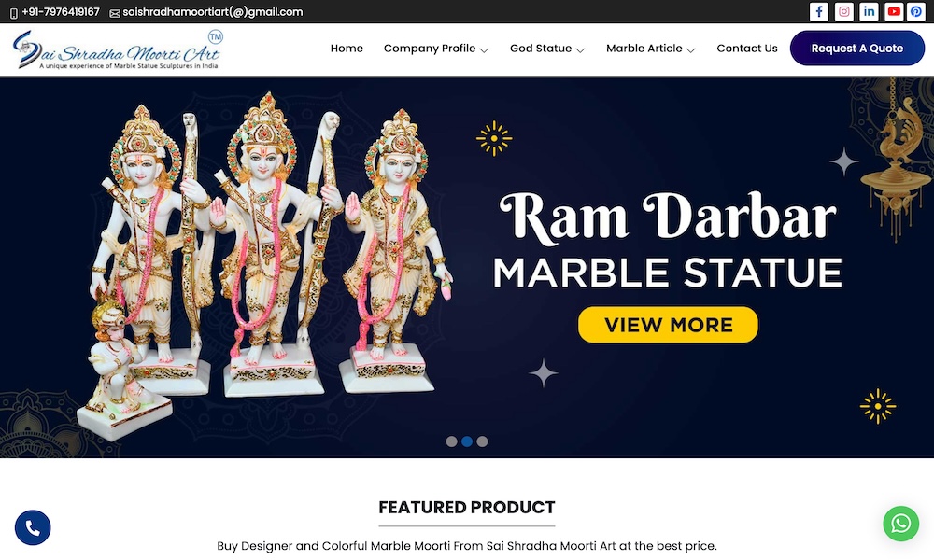Viewport: 934px width, 560px height.
Task: Click the green WhatsApp chat icon
Action: 900,524
